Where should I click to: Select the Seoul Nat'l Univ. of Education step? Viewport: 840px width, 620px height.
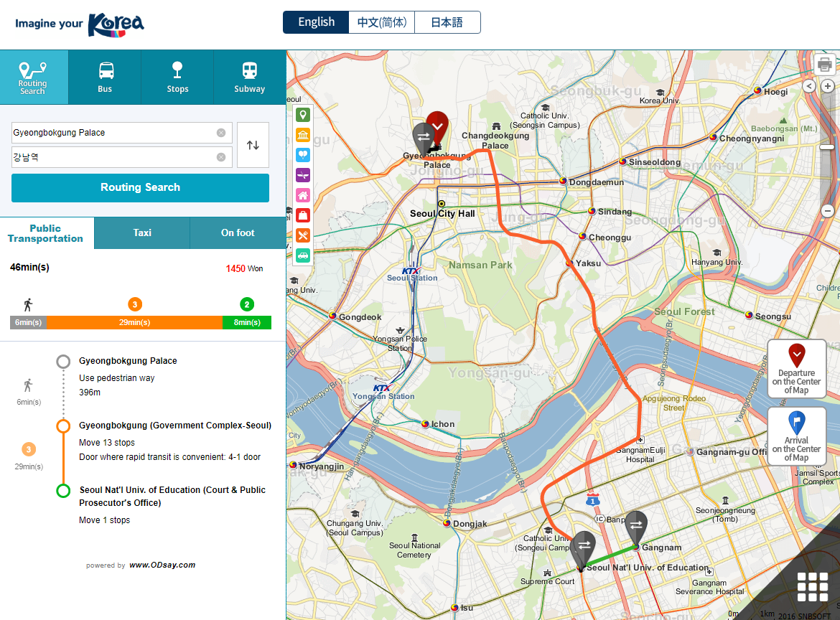(x=172, y=497)
